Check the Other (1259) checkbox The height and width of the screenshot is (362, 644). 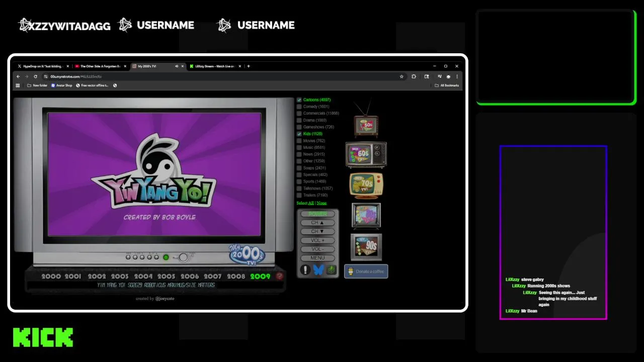tap(299, 161)
